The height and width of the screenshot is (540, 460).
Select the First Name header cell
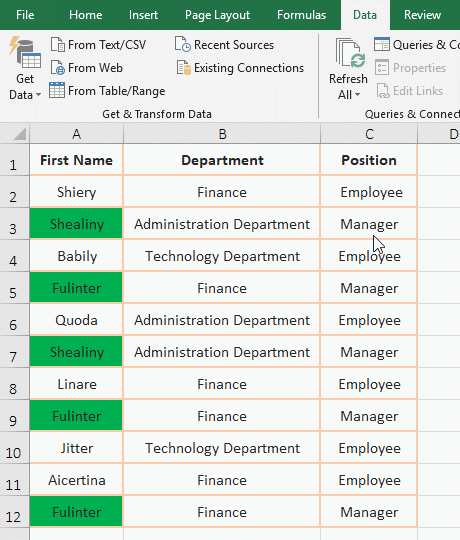pyautogui.click(x=76, y=160)
